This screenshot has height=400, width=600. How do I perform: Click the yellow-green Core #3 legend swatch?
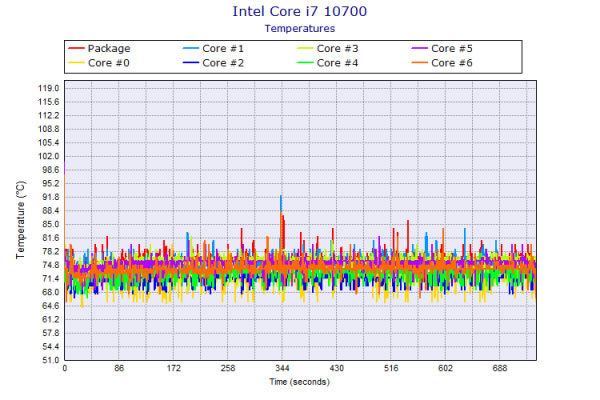(305, 48)
